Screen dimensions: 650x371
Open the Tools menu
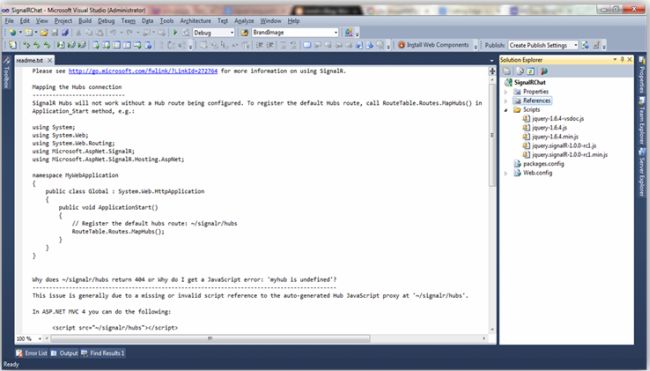(x=167, y=21)
